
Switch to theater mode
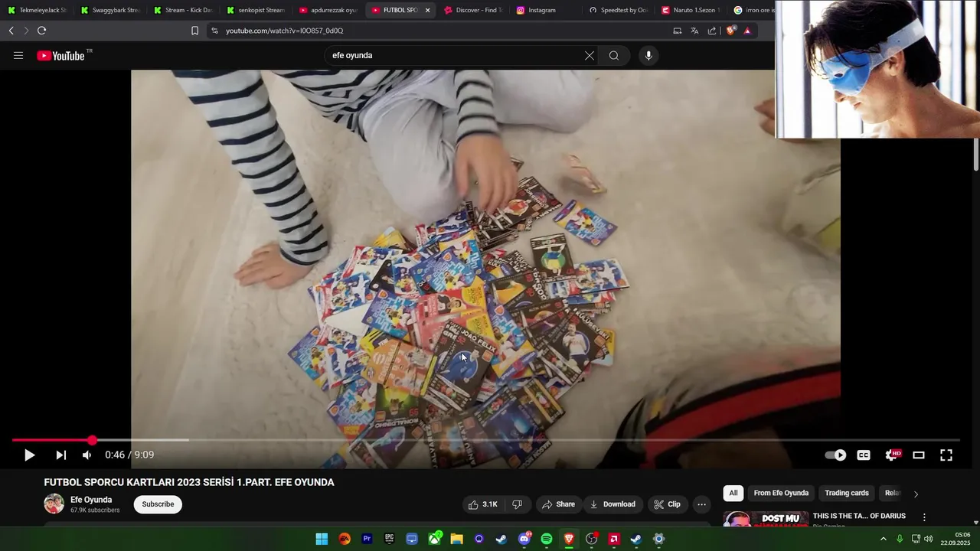(919, 455)
